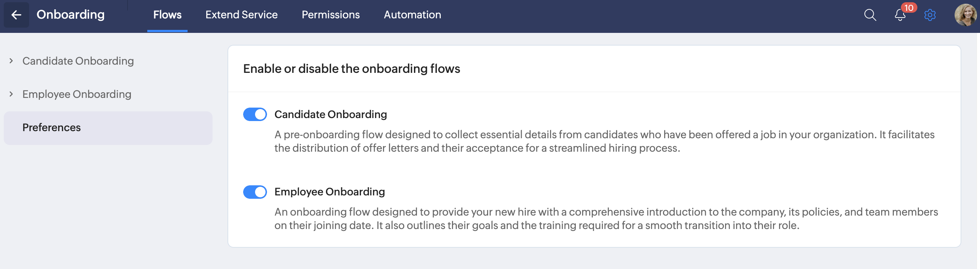The width and height of the screenshot is (980, 269).
Task: Select the Candidate Onboarding sidebar item
Action: (78, 61)
